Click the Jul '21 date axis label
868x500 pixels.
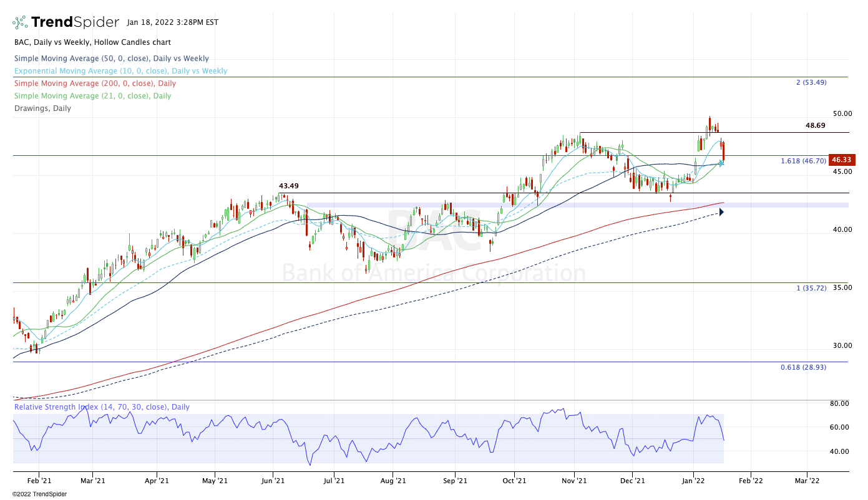(x=334, y=481)
